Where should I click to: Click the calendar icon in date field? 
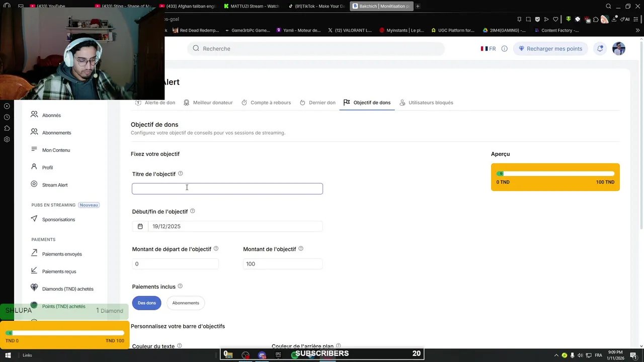pyautogui.click(x=140, y=226)
